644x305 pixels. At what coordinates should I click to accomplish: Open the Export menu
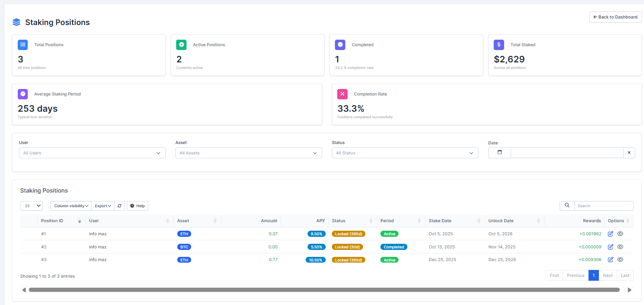pos(103,206)
